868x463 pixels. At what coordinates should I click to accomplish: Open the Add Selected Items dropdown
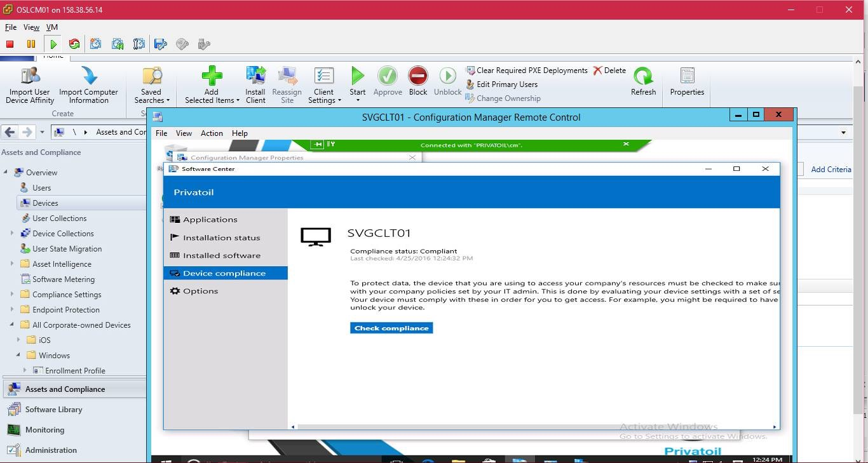tap(212, 86)
